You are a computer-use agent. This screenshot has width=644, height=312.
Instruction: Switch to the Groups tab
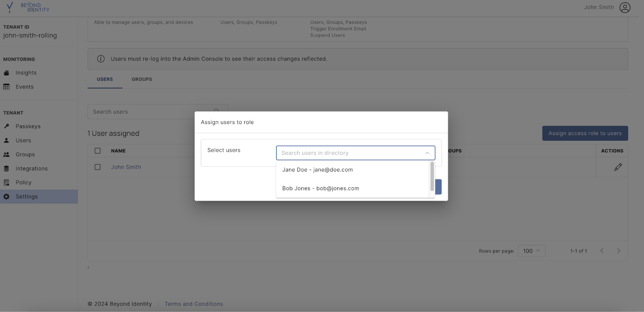[x=142, y=79]
